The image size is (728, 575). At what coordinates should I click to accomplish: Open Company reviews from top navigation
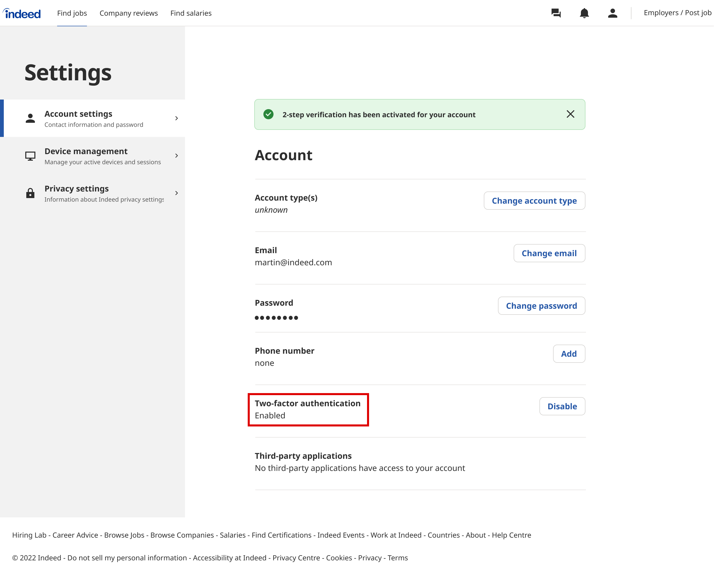click(128, 13)
